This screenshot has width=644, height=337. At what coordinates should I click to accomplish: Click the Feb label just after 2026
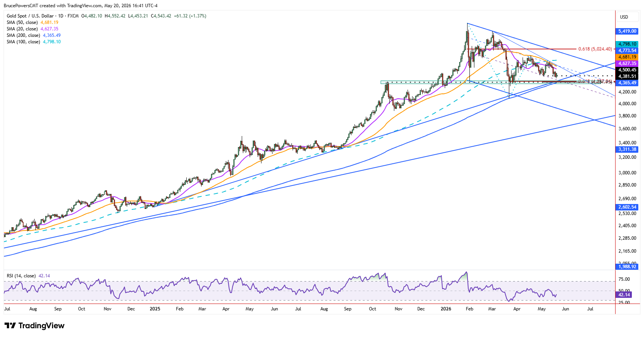[x=469, y=309]
